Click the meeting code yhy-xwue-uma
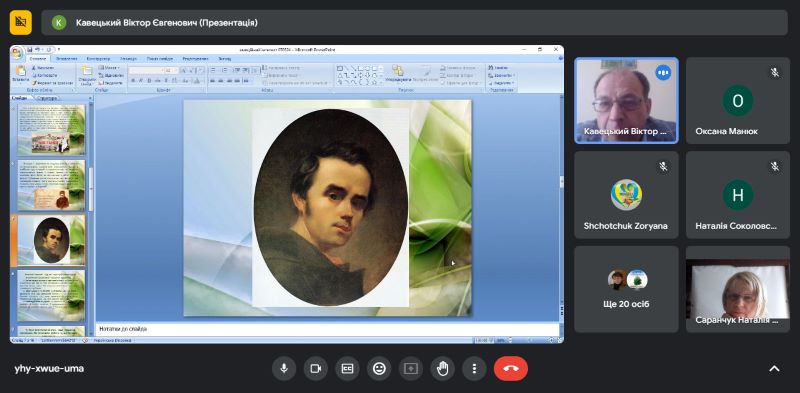This screenshot has width=800, height=393. tap(49, 369)
